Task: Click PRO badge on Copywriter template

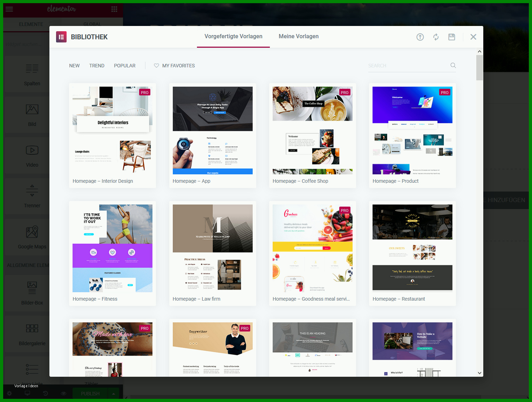Action: click(245, 328)
